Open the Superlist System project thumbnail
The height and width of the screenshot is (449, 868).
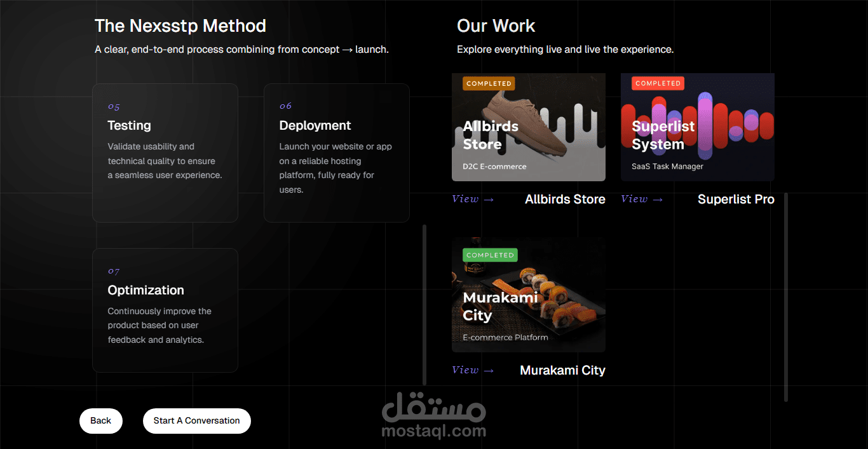click(x=698, y=127)
